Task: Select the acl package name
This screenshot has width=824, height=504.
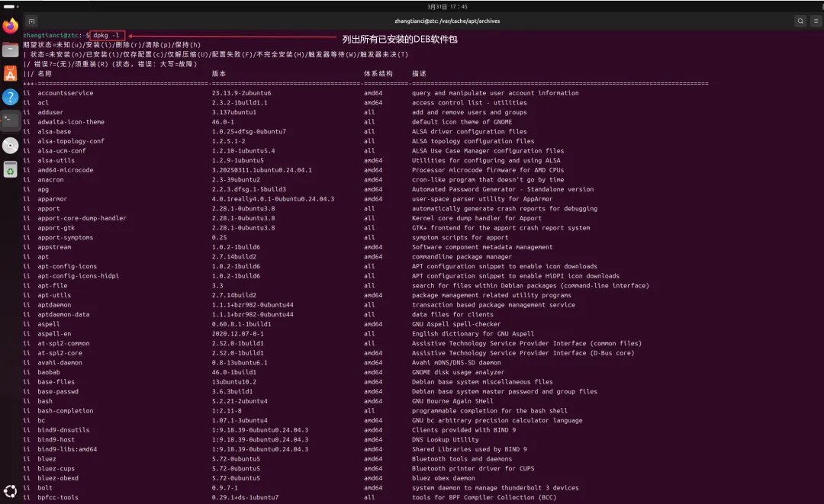Action: 43,103
